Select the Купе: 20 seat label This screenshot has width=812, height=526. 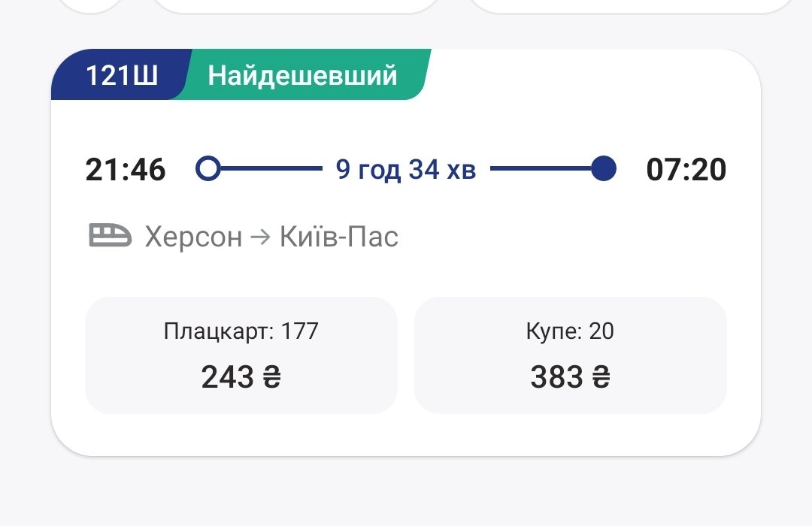tap(570, 331)
